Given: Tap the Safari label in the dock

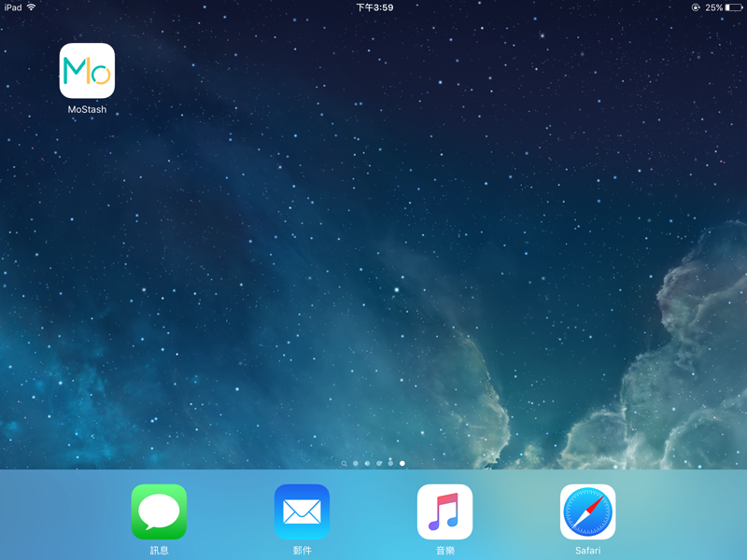Looking at the screenshot, I should tap(588, 551).
